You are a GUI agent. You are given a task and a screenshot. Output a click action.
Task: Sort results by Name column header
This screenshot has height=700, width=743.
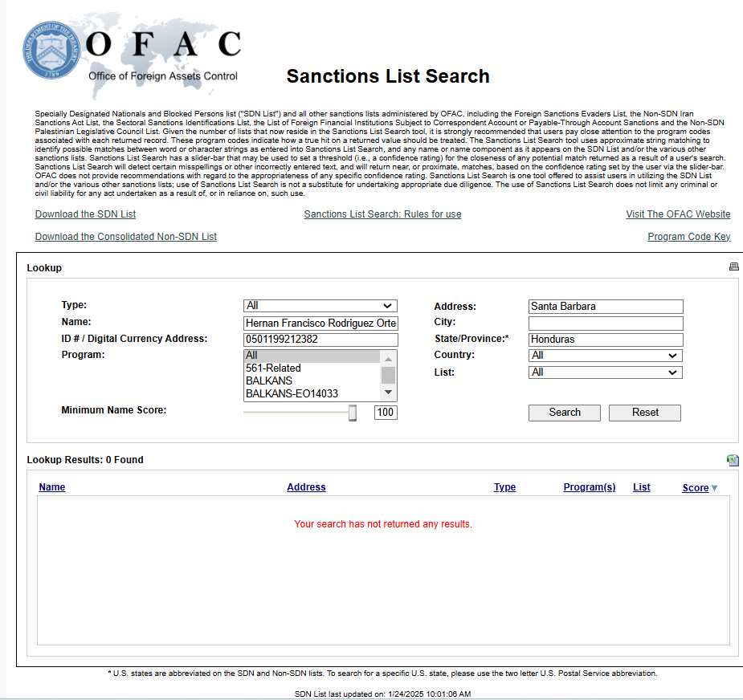[x=52, y=487]
